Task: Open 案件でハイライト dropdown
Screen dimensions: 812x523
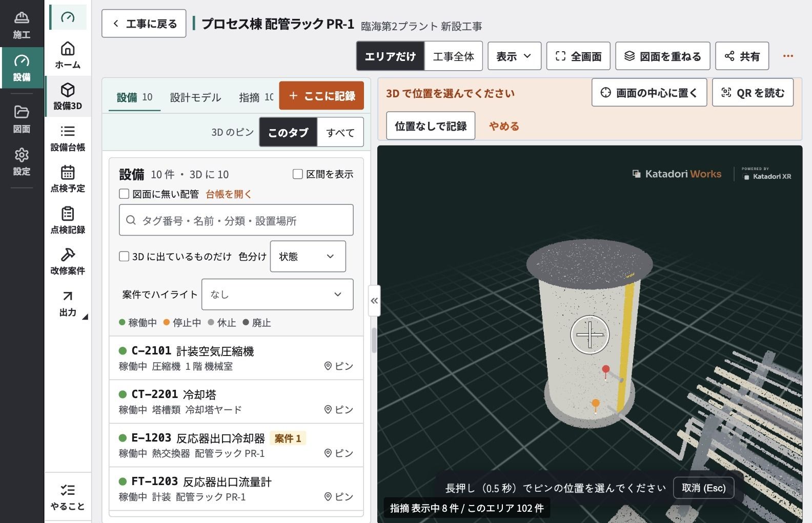Action: pyautogui.click(x=277, y=294)
